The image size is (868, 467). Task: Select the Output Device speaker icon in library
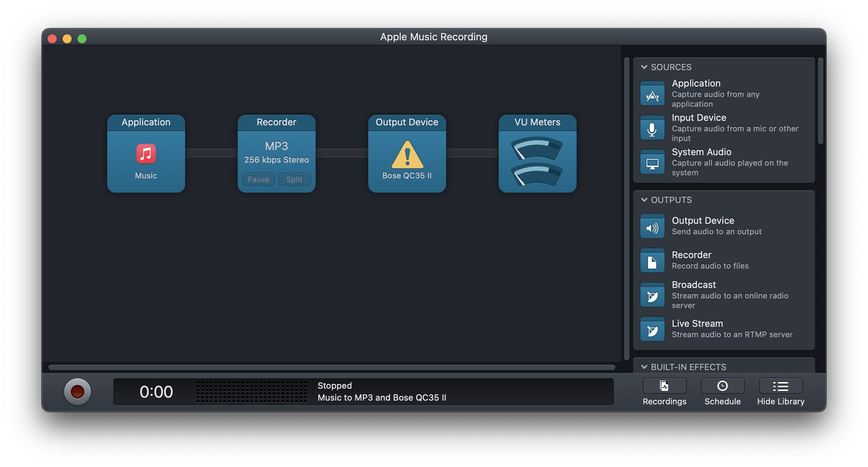coord(652,226)
